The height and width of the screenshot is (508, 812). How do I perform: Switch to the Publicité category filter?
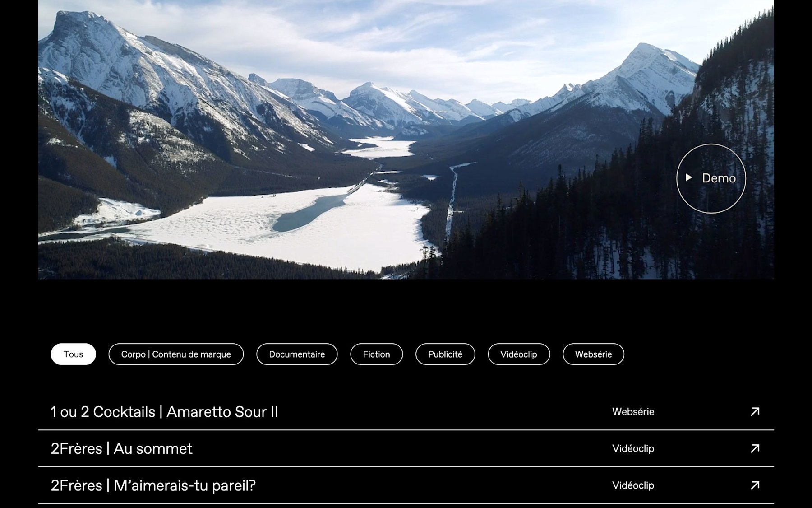[x=445, y=354]
